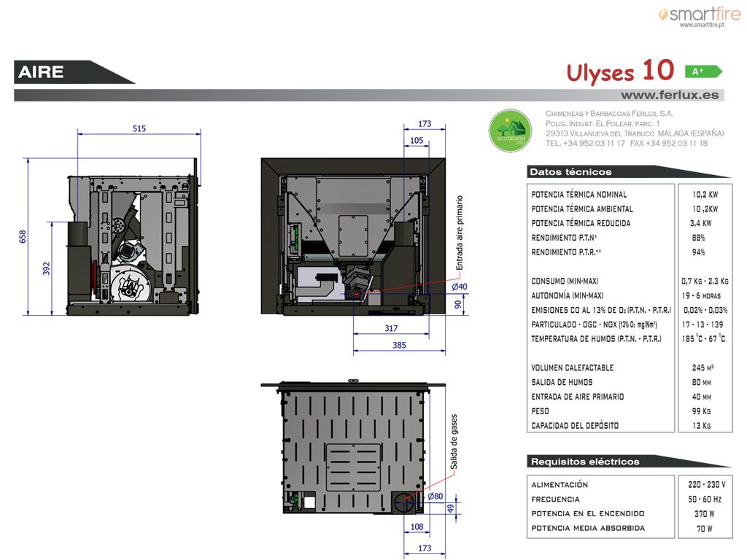This screenshot has height=560, width=747.
Task: Click the 'Particulado - OGC - NOx' row label
Action: [594, 324]
